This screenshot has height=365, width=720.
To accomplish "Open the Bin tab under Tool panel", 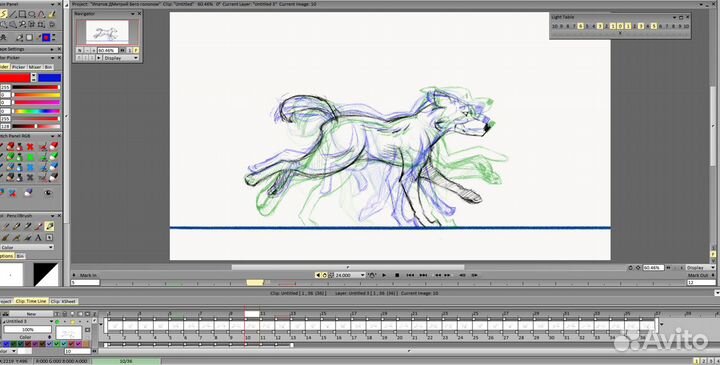I will coord(21,256).
